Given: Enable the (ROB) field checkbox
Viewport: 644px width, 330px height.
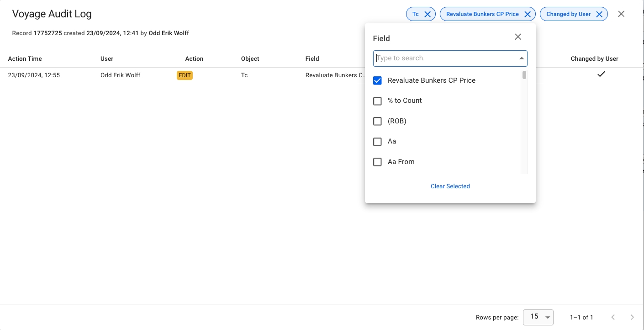Looking at the screenshot, I should click(x=377, y=121).
